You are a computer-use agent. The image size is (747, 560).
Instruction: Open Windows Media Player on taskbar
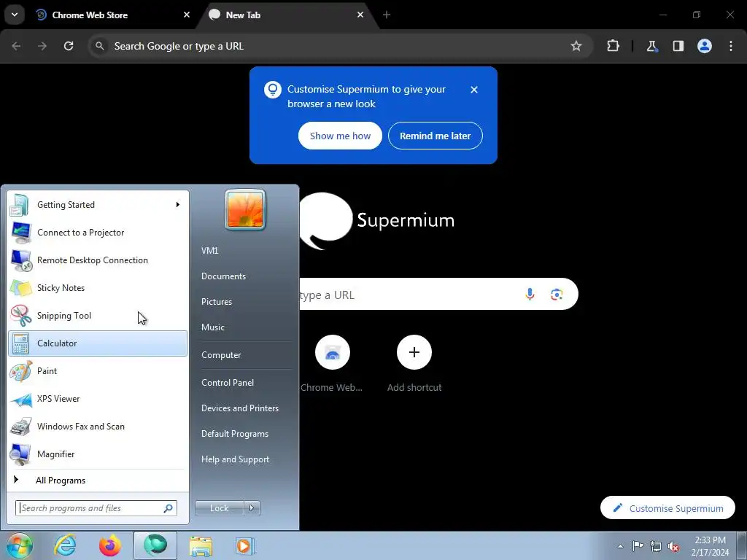click(245, 545)
